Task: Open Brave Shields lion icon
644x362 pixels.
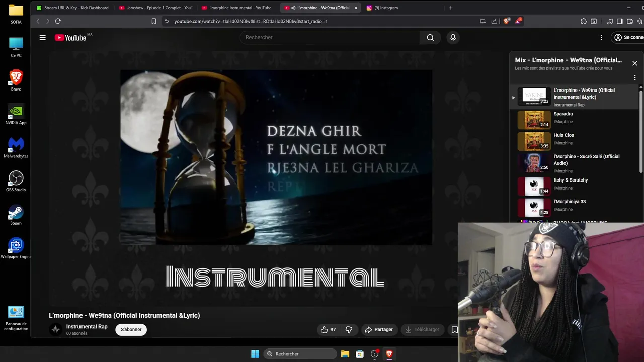Action: click(x=506, y=21)
